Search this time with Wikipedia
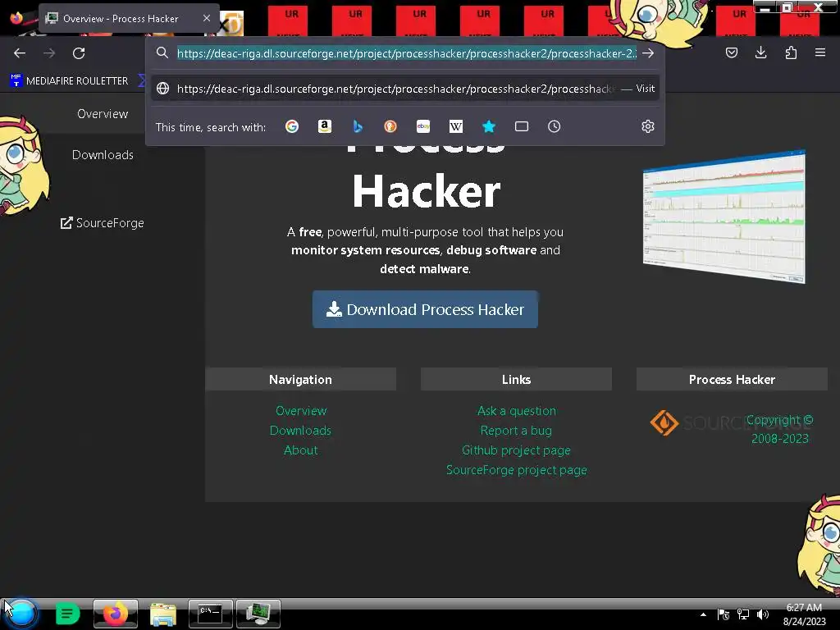 [456, 126]
